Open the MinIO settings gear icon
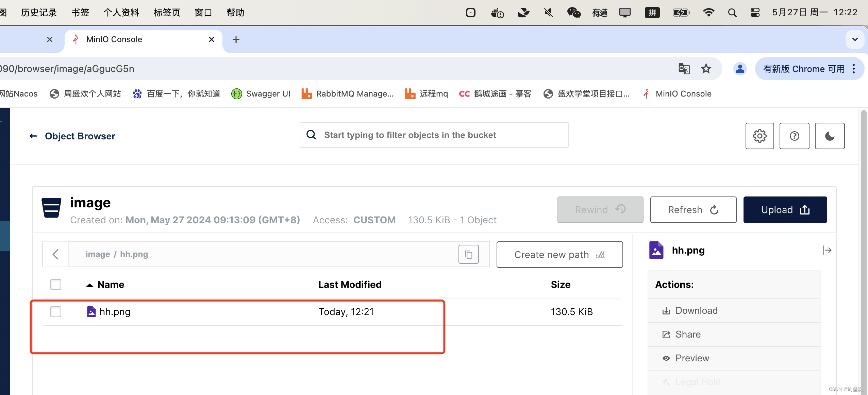The image size is (868, 395). (x=759, y=136)
